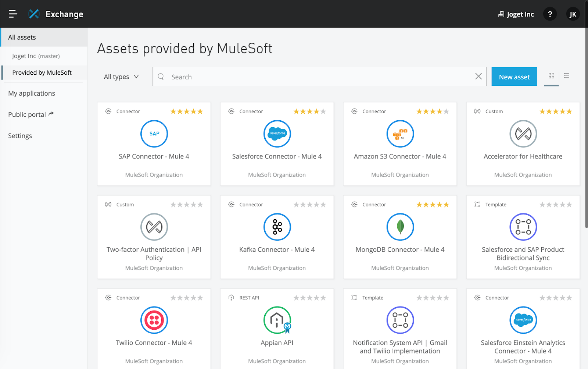Expand the All types dropdown
The image size is (588, 369).
coord(121,77)
